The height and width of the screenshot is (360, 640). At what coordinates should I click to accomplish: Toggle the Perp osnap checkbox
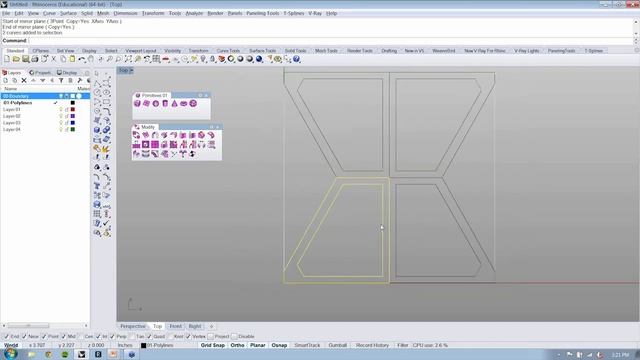click(112, 337)
